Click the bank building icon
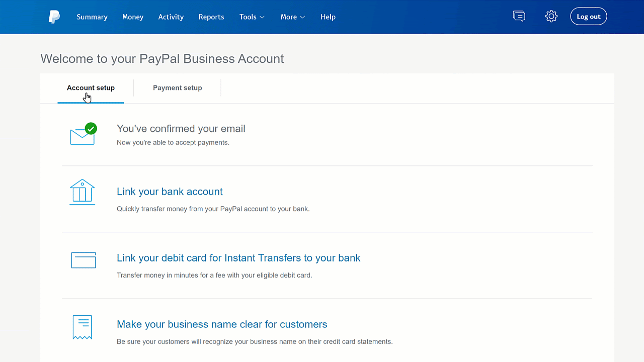The height and width of the screenshot is (362, 644). tap(82, 192)
